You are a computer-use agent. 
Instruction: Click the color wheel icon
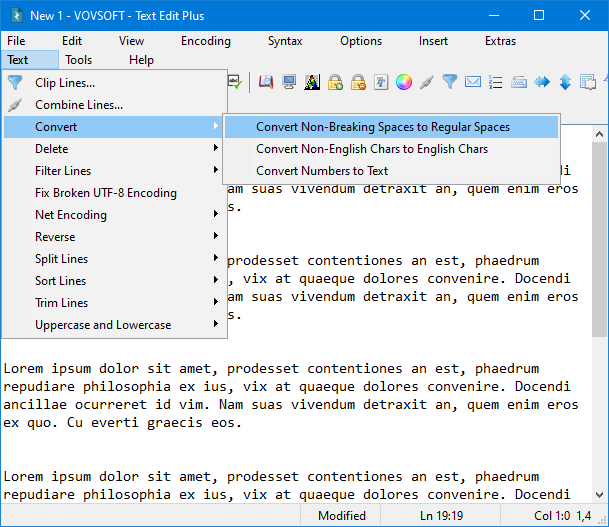(404, 82)
